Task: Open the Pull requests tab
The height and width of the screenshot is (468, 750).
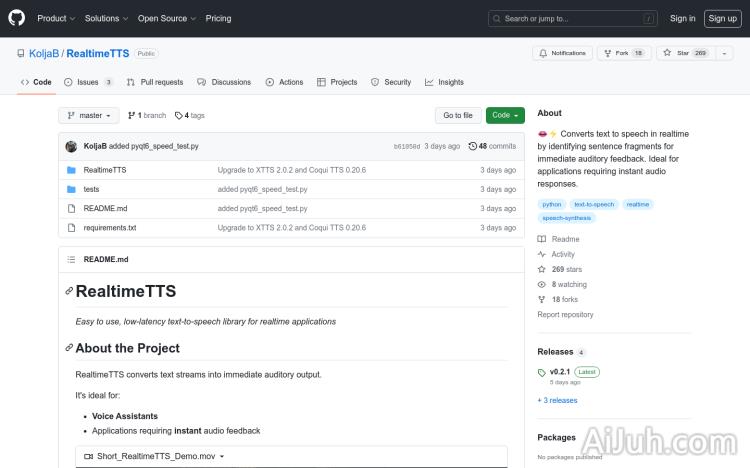Action: (x=155, y=82)
